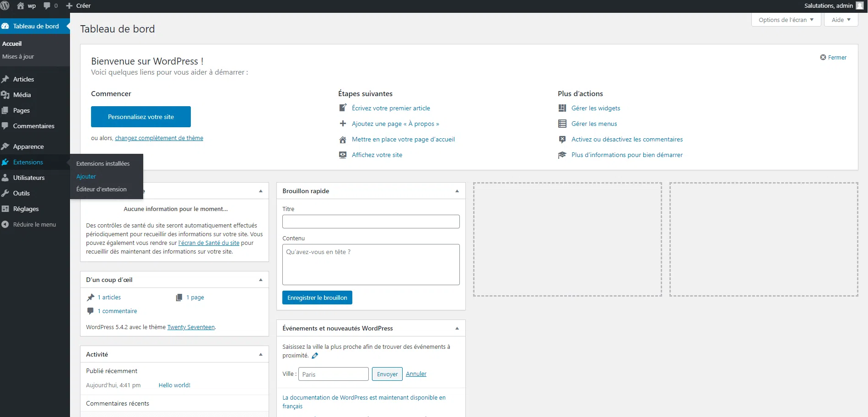Image resolution: width=868 pixels, height=417 pixels.
Task: Click the edit icon beside Écrivez votre premier article
Action: tap(343, 108)
